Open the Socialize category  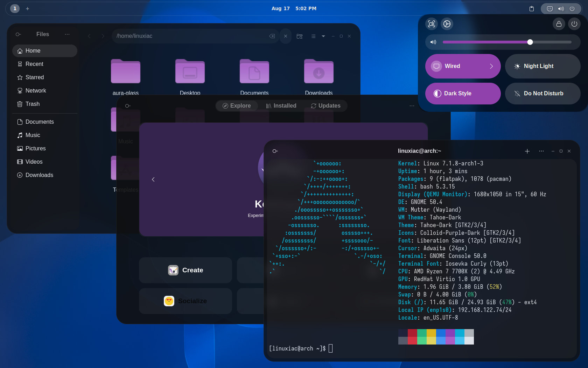(185, 301)
